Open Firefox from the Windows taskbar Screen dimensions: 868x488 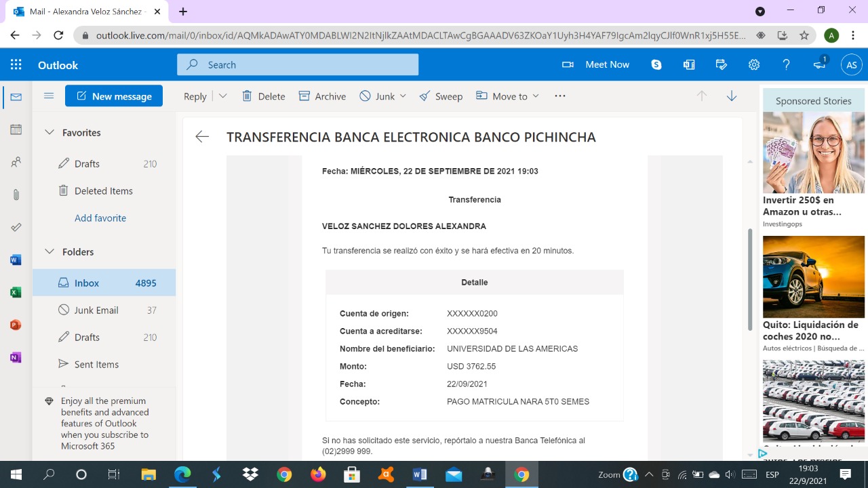click(x=318, y=474)
